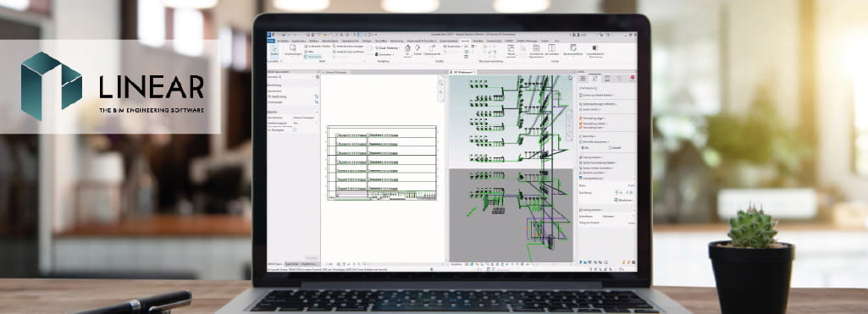Open Ansichtsvorlagen in the ribbon
Screen dimensions: 868x314
pyautogui.click(x=293, y=50)
